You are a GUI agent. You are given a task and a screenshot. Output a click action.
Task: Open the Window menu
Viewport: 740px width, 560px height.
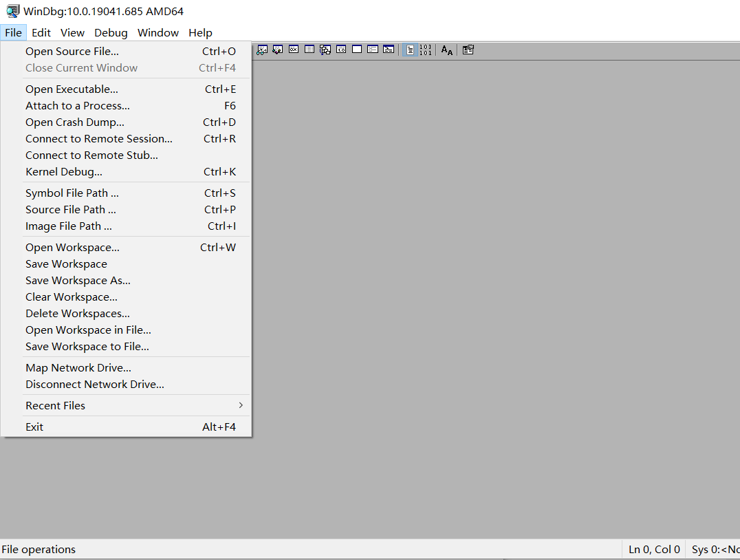pyautogui.click(x=158, y=32)
